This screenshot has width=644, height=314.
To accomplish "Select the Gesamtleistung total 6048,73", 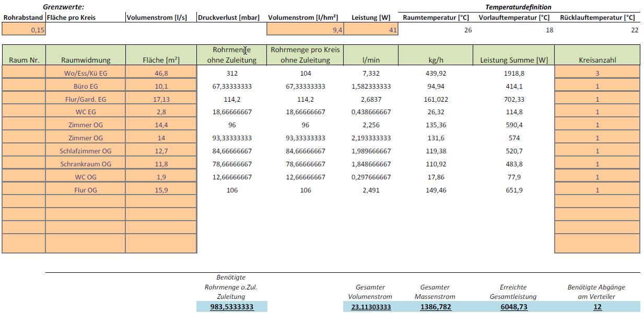I will 513,307.
